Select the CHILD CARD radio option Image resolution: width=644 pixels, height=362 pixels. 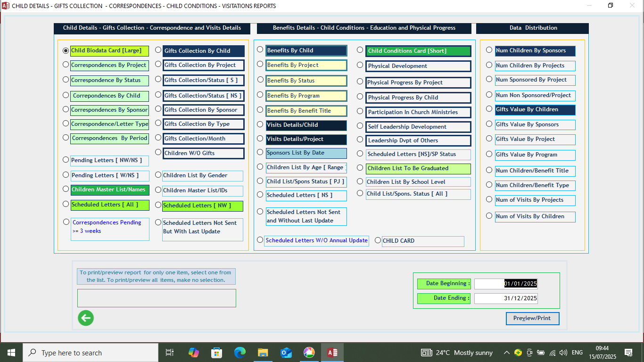pyautogui.click(x=378, y=240)
